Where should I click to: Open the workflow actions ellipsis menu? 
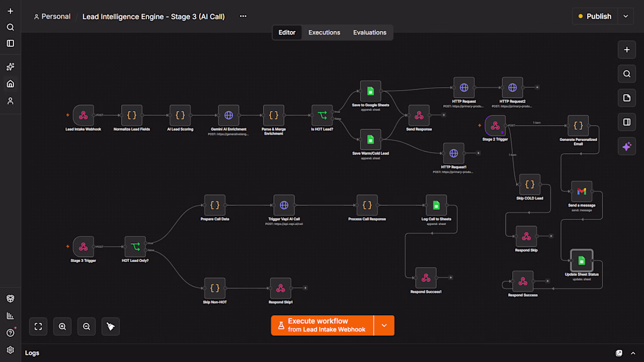[243, 16]
